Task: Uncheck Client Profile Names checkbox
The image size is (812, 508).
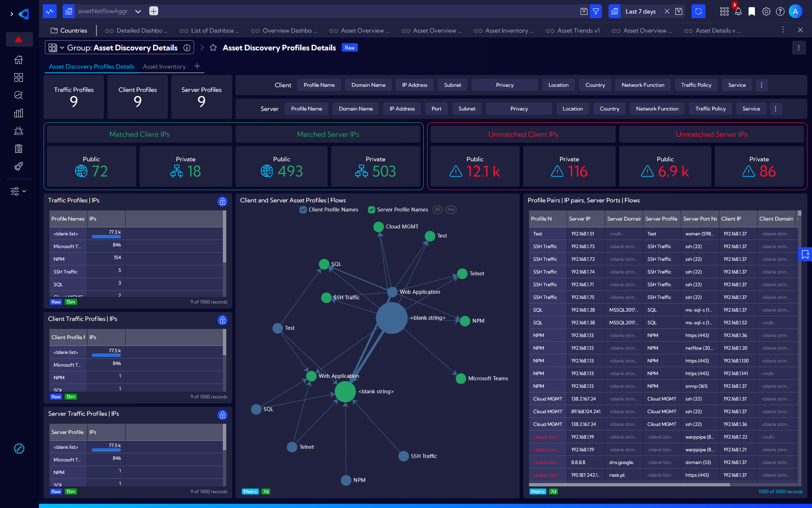Action: pos(303,210)
